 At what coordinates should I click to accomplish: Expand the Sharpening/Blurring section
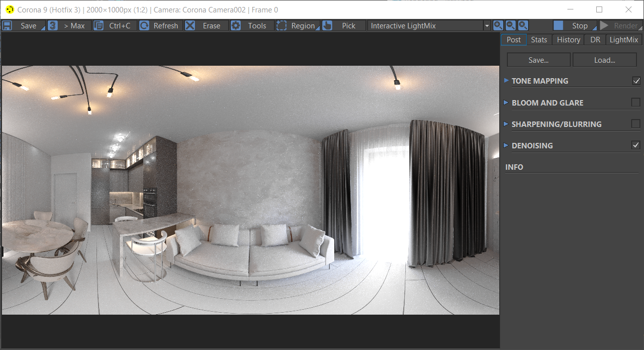click(x=506, y=124)
